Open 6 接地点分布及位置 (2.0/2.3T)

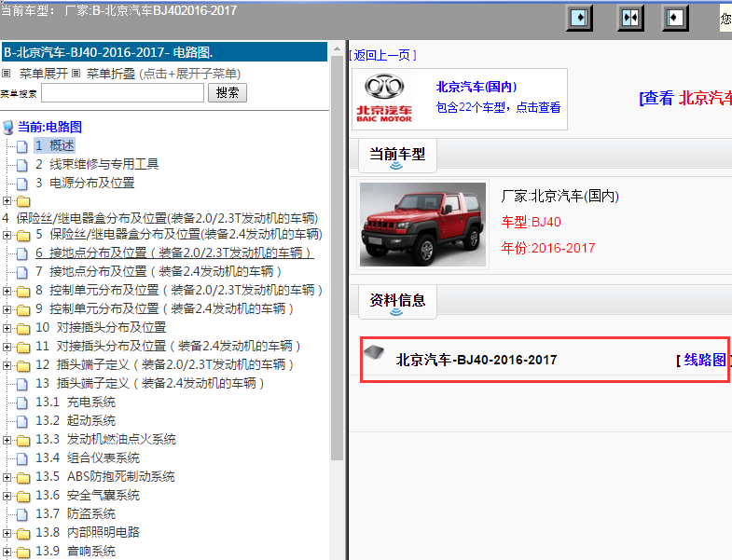pyautogui.click(x=174, y=253)
